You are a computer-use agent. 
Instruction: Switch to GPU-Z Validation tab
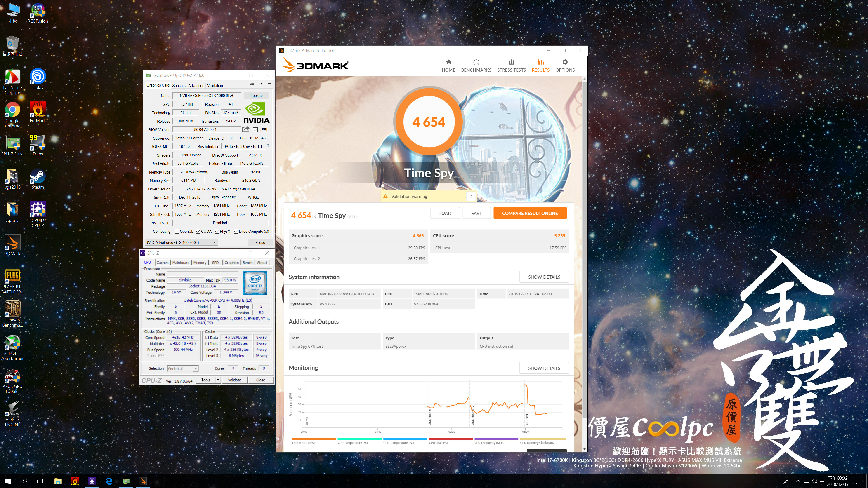(215, 86)
